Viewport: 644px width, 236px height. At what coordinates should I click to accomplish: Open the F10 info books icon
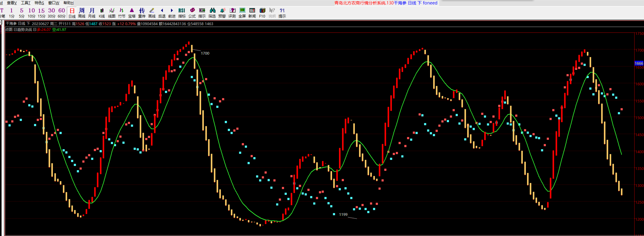262,13
